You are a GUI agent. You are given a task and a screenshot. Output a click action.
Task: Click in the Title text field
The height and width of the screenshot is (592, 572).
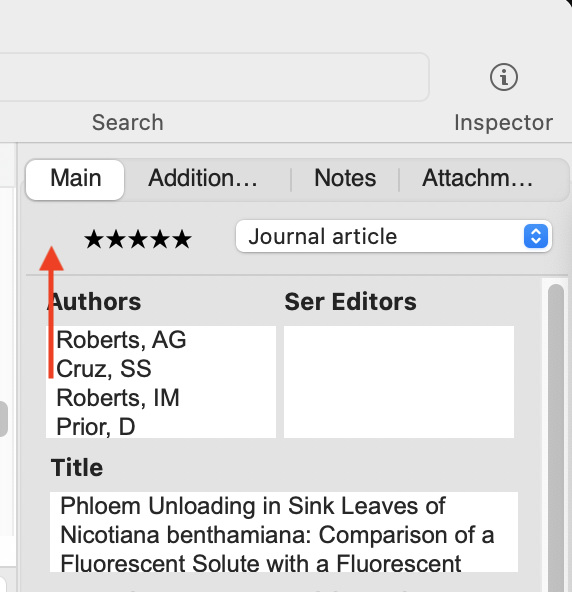click(284, 532)
